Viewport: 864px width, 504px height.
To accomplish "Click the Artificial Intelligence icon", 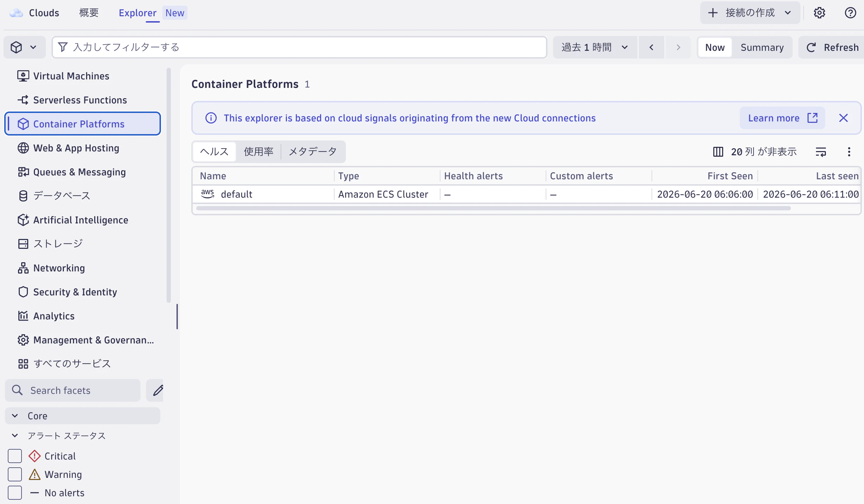I will click(x=23, y=220).
